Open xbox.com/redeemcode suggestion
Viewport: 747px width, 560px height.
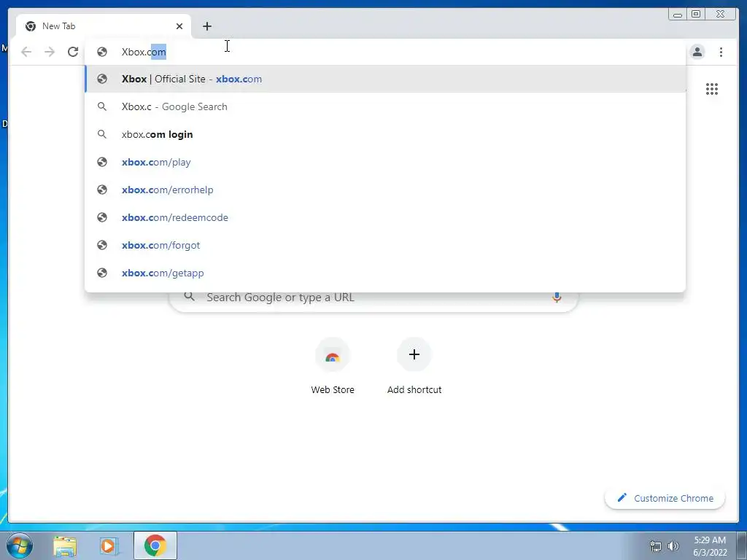[385, 217]
